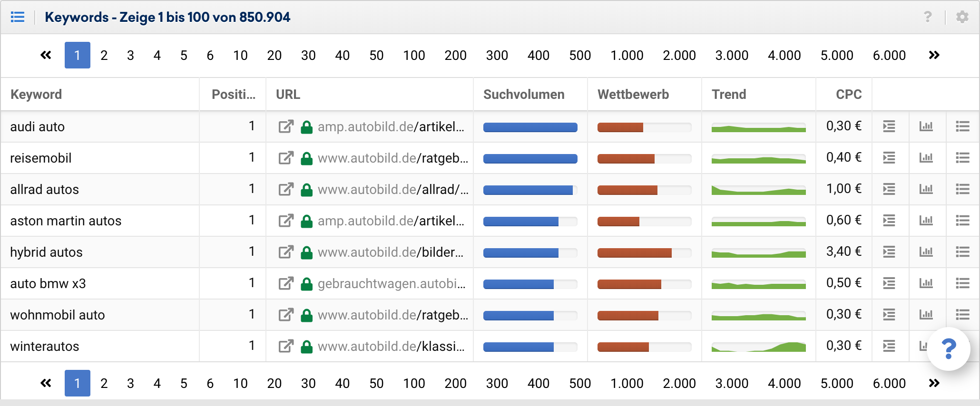
Task: Open the aston martin autos URL link
Action: [391, 221]
